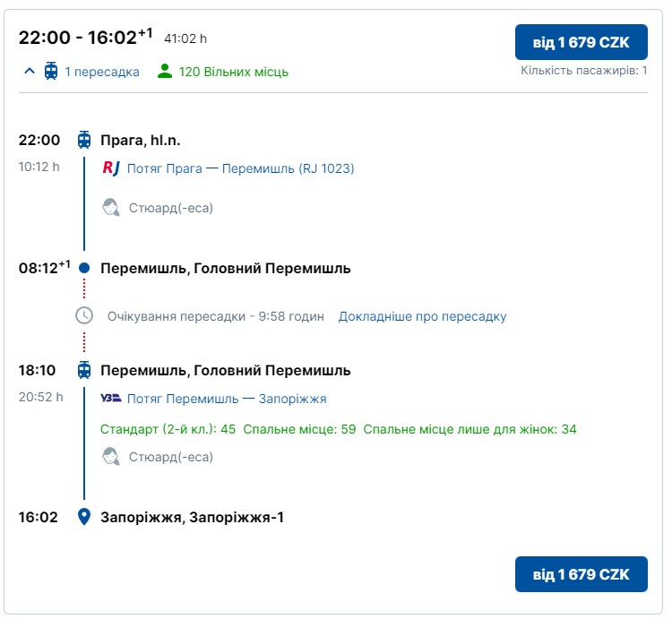Click the clock icon for transfer waiting

tap(84, 316)
